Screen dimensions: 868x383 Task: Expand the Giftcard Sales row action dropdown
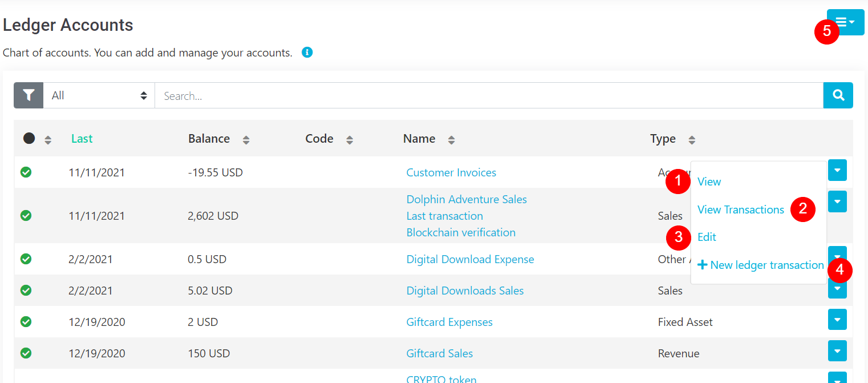click(837, 350)
